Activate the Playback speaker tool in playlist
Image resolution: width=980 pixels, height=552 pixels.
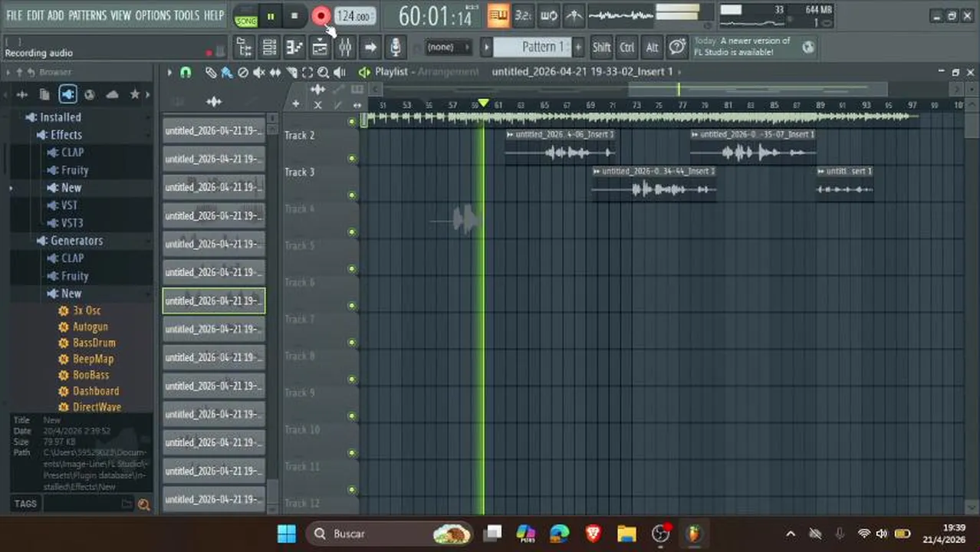340,72
